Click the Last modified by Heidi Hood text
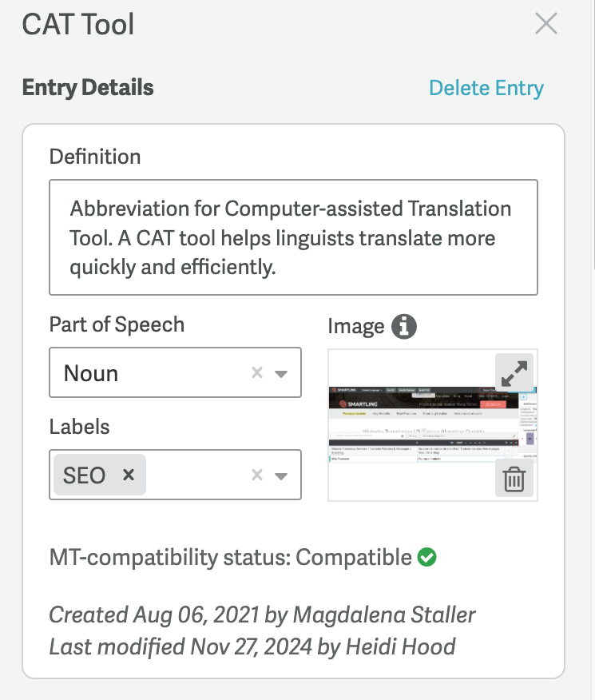Image resolution: width=595 pixels, height=700 pixels. pos(252,646)
